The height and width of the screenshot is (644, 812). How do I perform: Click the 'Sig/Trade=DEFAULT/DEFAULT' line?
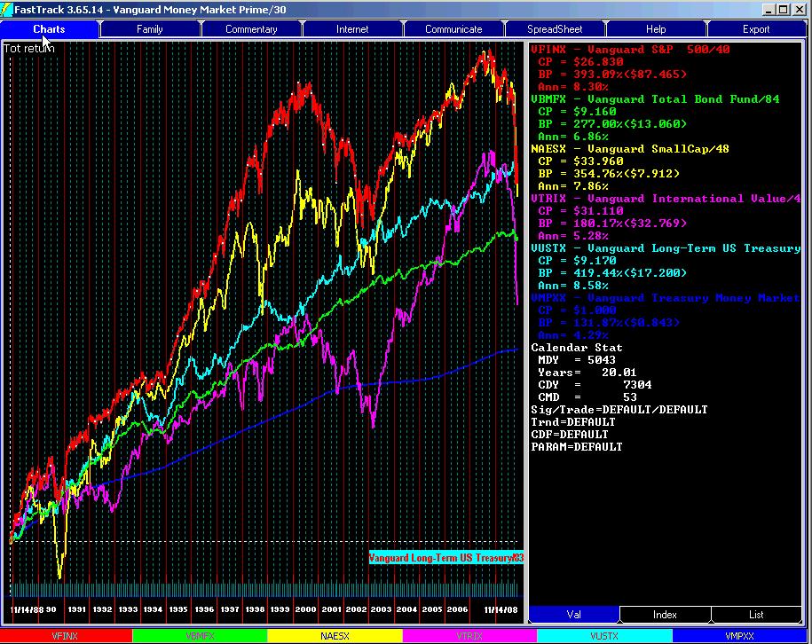coord(619,410)
